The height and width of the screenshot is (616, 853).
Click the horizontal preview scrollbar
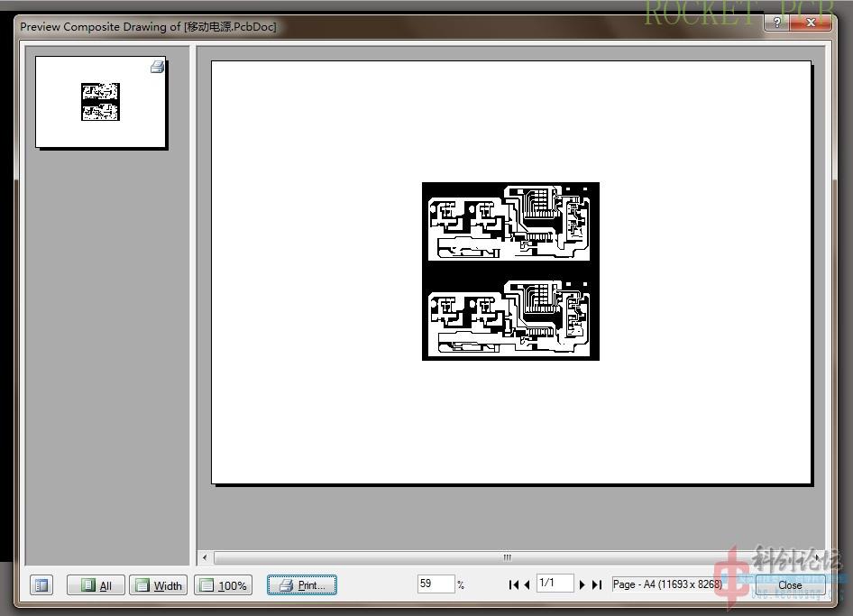click(507, 557)
